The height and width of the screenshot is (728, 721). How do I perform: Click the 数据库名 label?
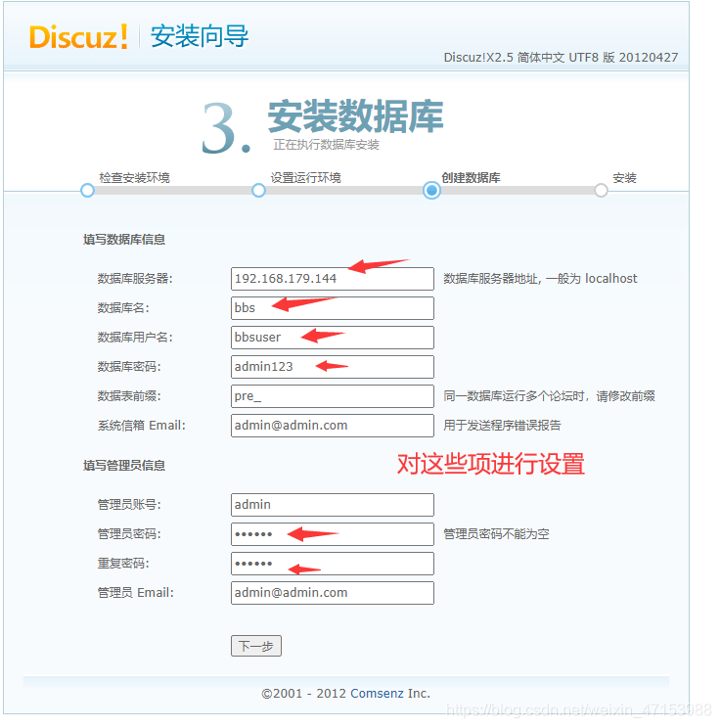pyautogui.click(x=123, y=308)
